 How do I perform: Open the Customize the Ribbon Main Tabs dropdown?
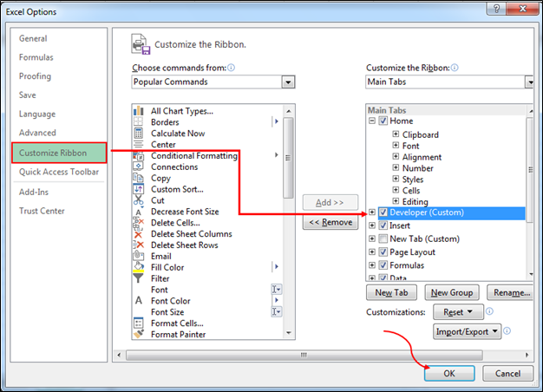pyautogui.click(x=529, y=82)
